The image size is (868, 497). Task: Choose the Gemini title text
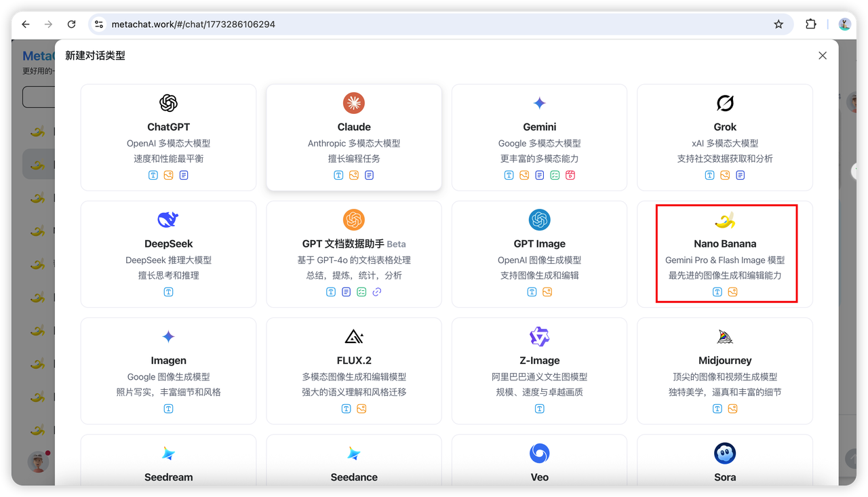[539, 127]
